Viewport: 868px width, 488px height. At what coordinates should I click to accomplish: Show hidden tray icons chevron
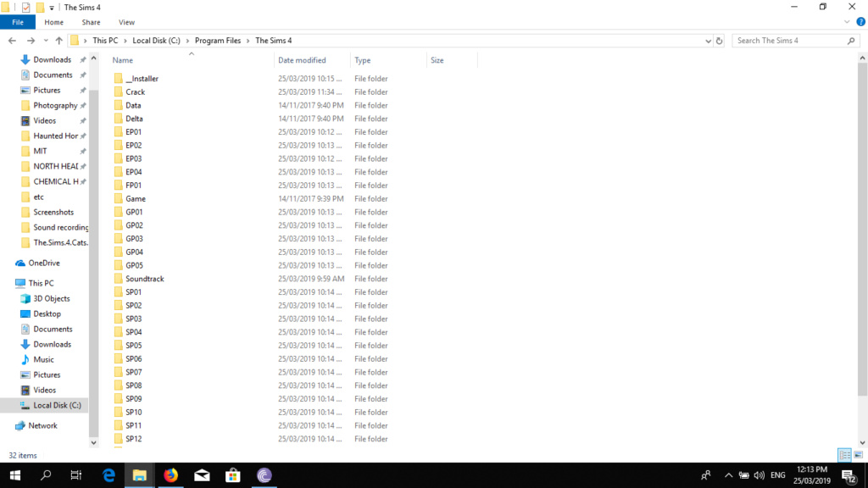tap(728, 475)
